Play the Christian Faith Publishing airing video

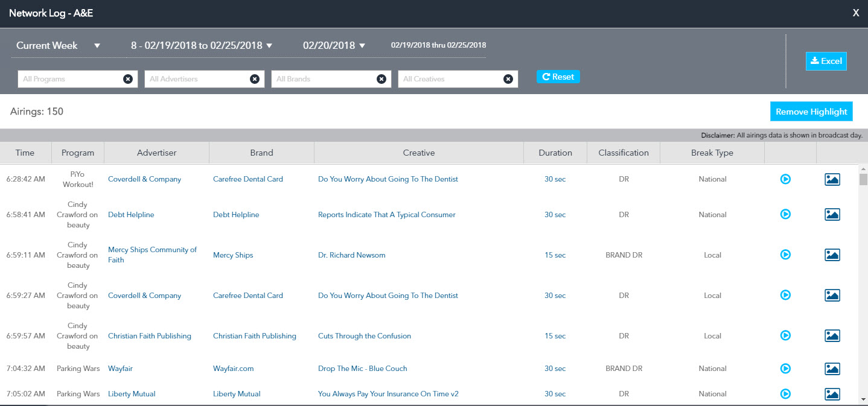point(785,335)
